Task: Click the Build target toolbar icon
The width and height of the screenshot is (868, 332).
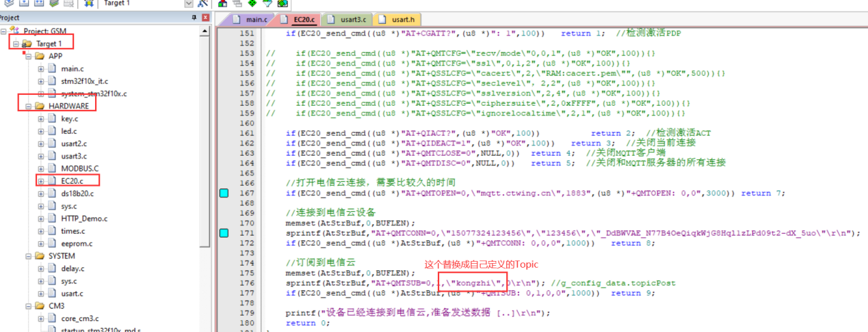Action: (24, 3)
